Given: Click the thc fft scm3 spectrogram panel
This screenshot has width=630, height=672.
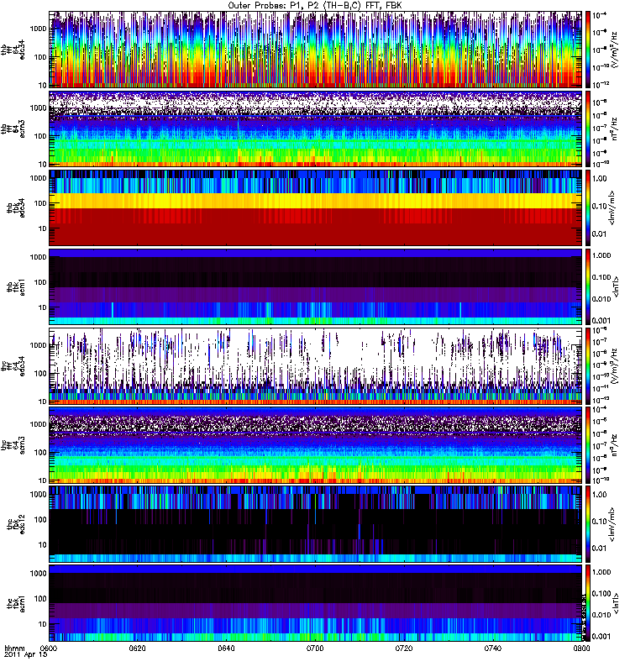Looking at the screenshot, I should click(x=316, y=445).
